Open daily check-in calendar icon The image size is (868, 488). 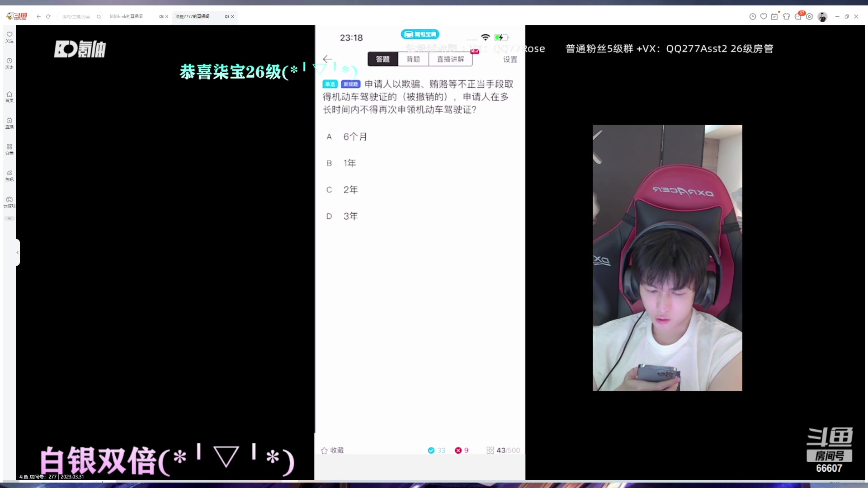point(774,17)
